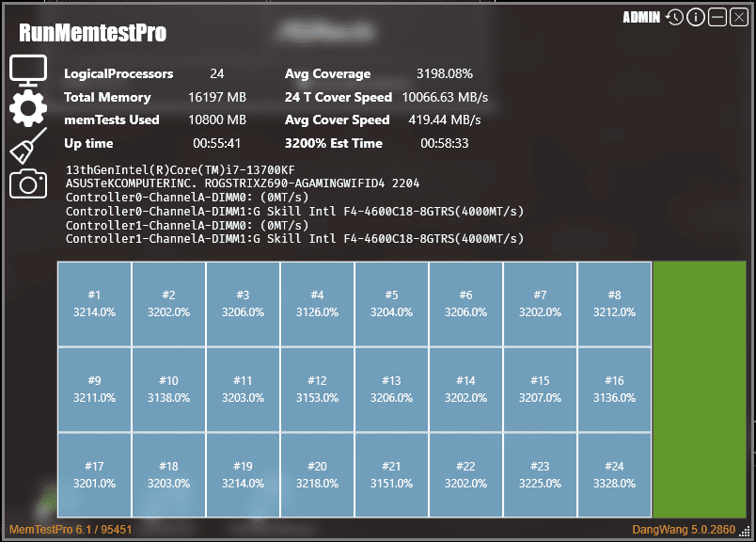Viewport: 756px width, 542px height.
Task: Click the broom cleanup icon
Action: pyautogui.click(x=28, y=146)
